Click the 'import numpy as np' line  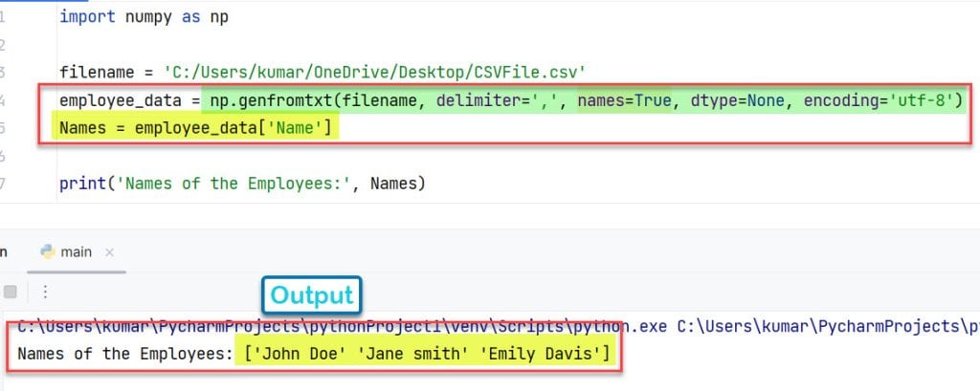click(x=145, y=17)
